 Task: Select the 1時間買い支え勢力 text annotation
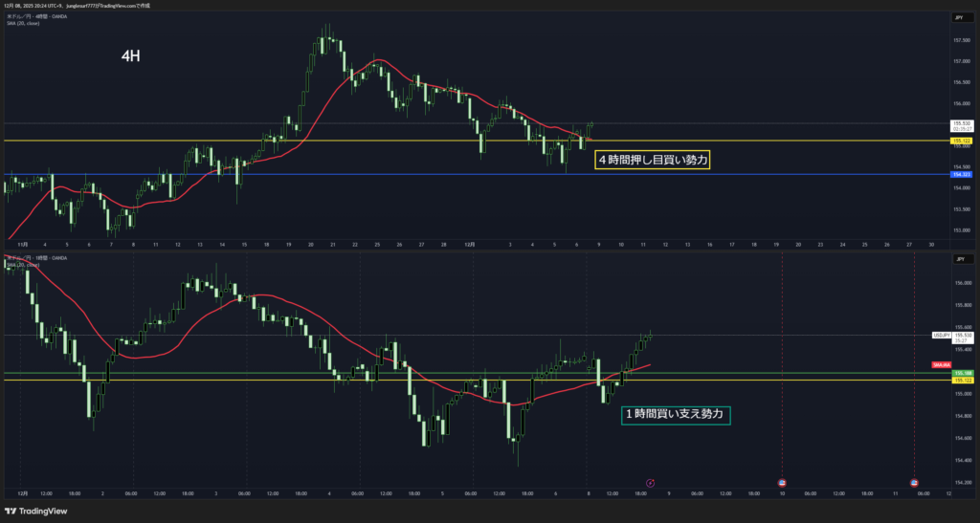tap(676, 414)
